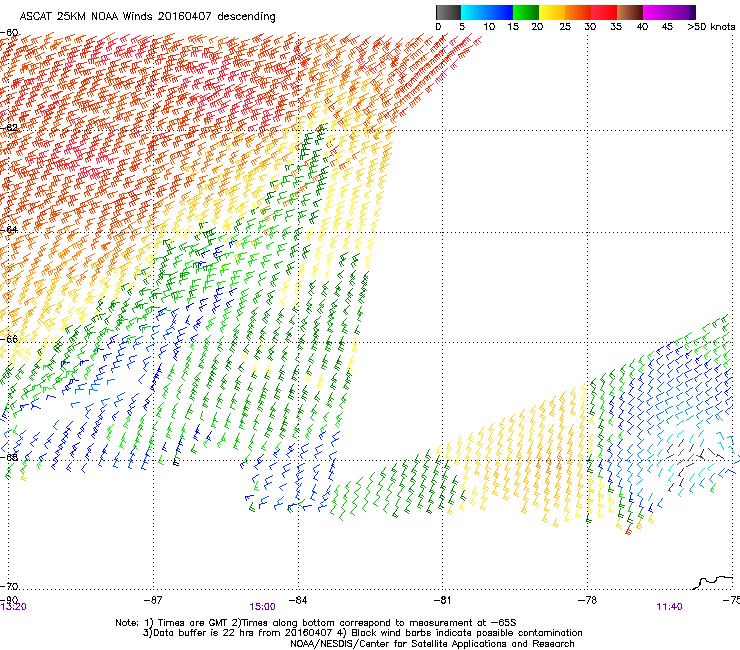
Task: Click the -66 latitude label
Action: 9,339
